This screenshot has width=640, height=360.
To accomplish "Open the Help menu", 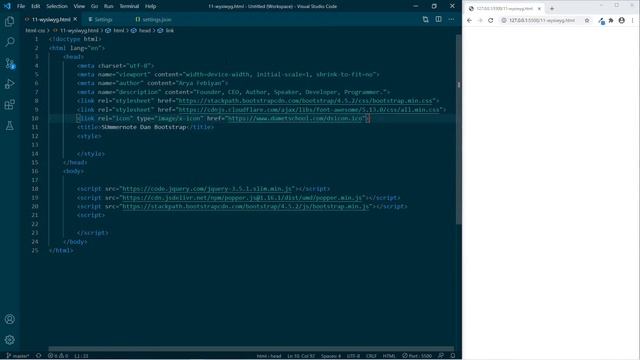I will tap(151, 6).
